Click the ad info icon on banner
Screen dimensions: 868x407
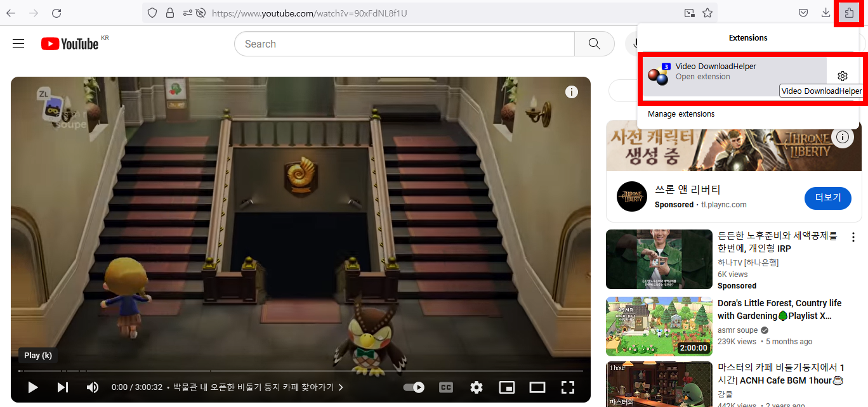coord(842,137)
